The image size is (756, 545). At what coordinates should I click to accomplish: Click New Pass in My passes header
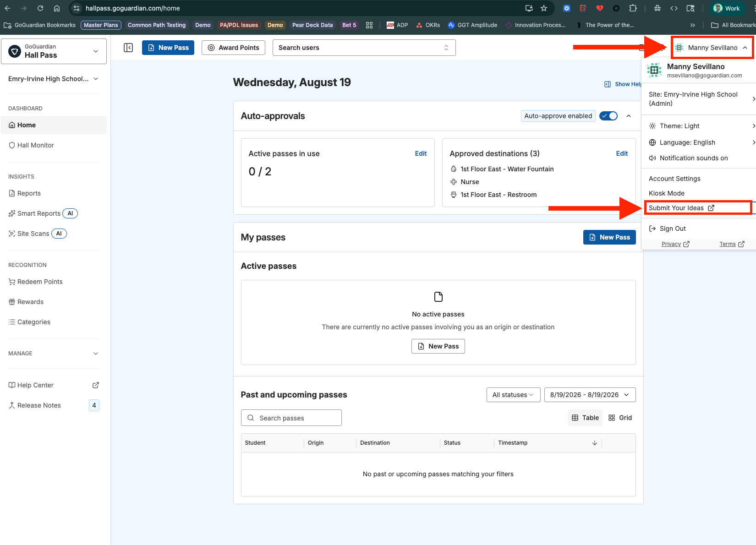609,237
